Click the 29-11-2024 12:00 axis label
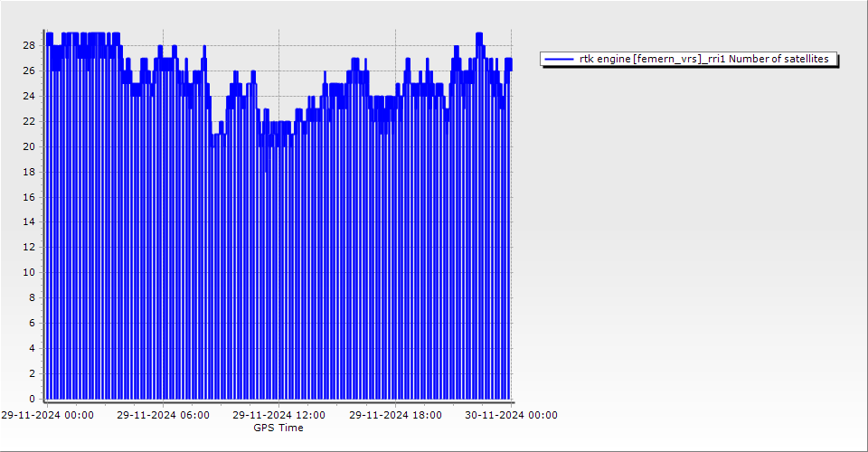The height and width of the screenshot is (452, 868). click(x=278, y=415)
